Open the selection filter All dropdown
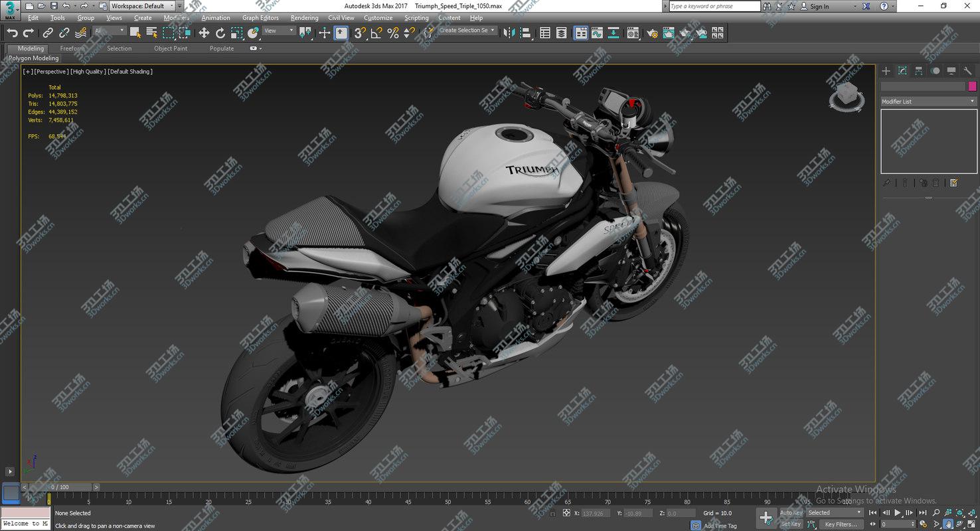980x531 pixels. 110,31
